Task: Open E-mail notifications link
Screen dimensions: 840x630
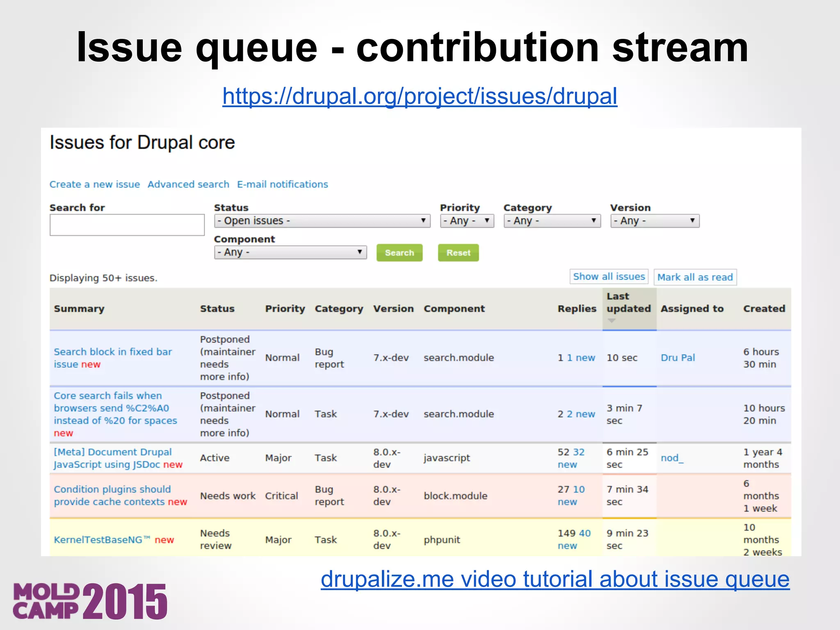Action: (283, 185)
